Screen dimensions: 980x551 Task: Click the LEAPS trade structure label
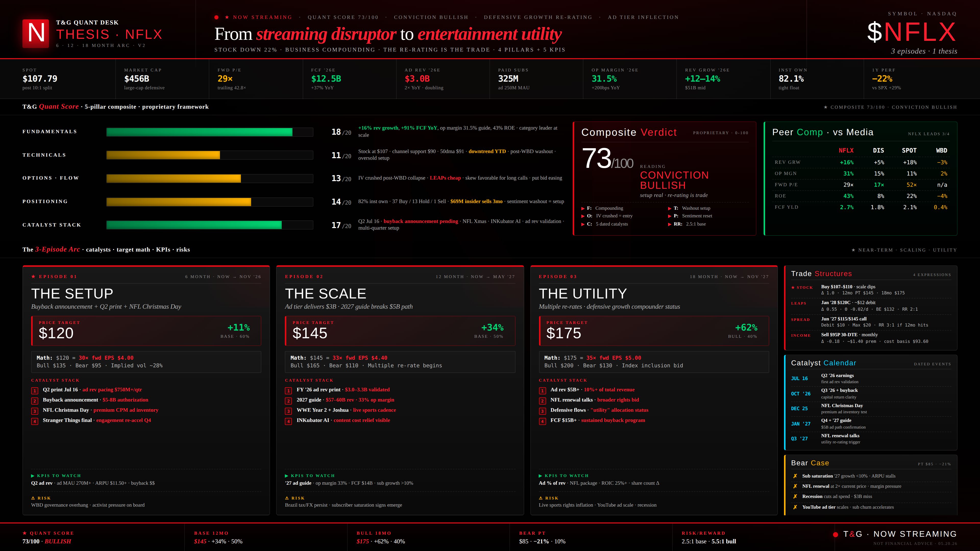tap(799, 304)
